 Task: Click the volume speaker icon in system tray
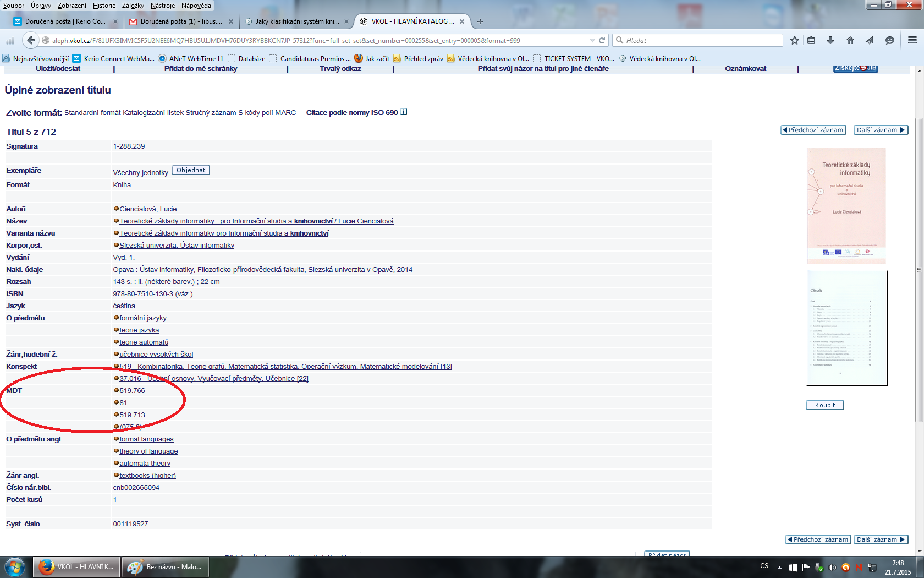[x=832, y=567]
